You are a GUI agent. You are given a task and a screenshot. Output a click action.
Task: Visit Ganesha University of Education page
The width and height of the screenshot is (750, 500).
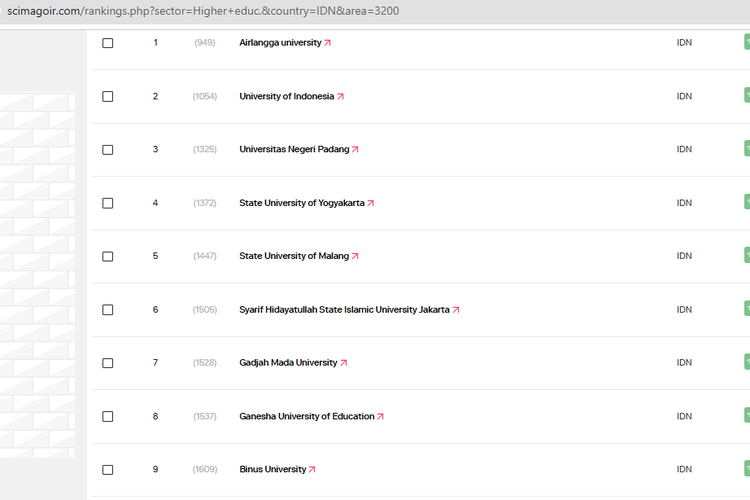click(x=307, y=416)
